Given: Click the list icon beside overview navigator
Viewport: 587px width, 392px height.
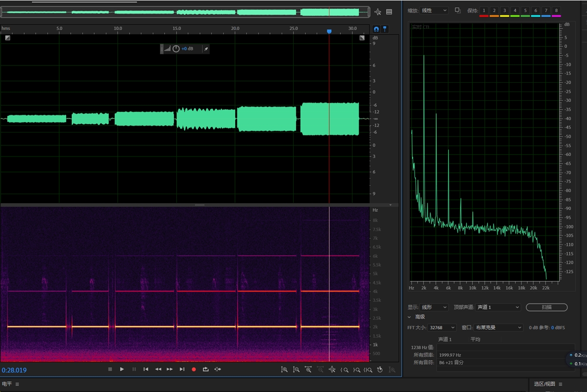Looking at the screenshot, I should pyautogui.click(x=389, y=12).
